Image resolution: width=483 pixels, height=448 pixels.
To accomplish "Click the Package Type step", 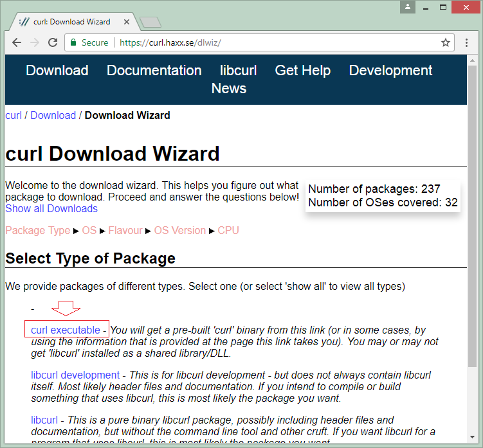I will [37, 230].
